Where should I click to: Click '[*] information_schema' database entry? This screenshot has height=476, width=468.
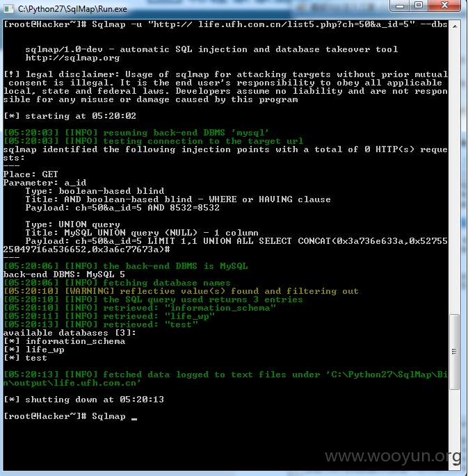[64, 341]
